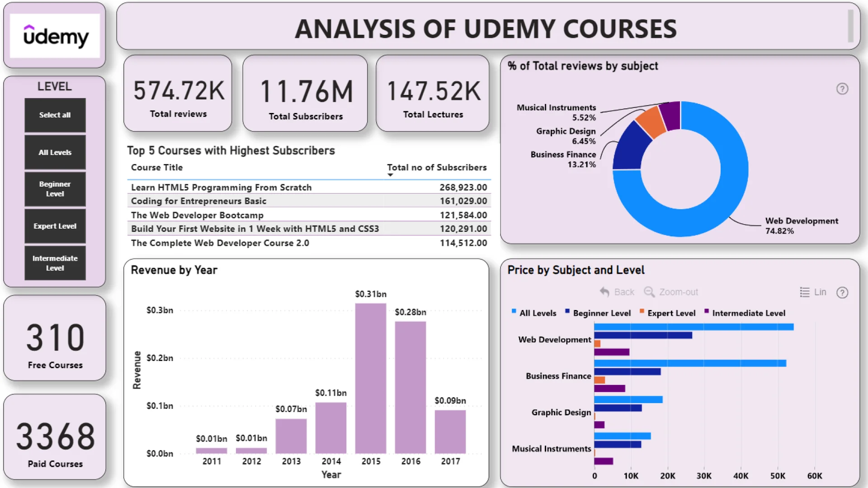Click Graphic Design All Levels bar

(628, 400)
